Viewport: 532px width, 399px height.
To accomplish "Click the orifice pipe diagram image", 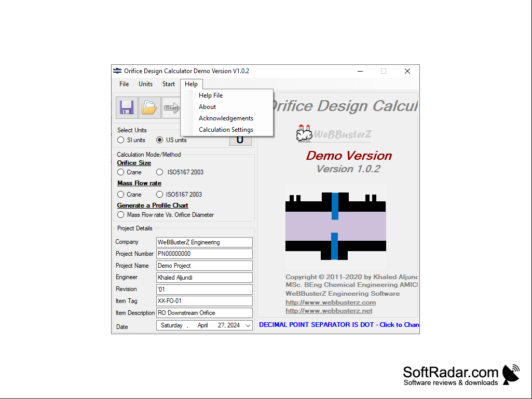I will (336, 226).
